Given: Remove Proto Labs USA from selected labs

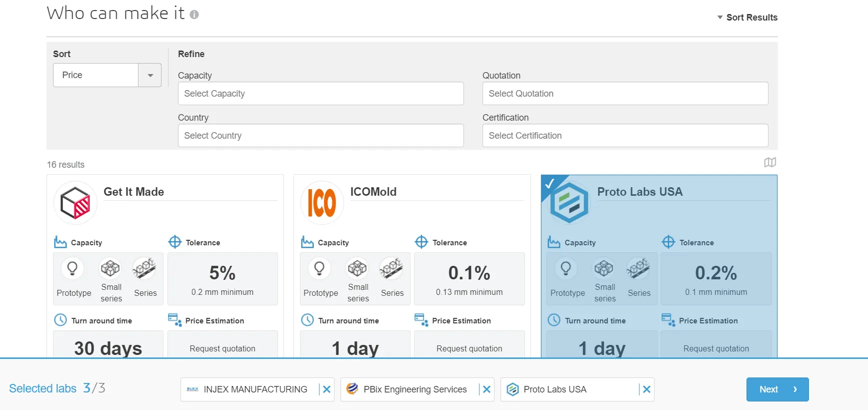Looking at the screenshot, I should (x=646, y=389).
